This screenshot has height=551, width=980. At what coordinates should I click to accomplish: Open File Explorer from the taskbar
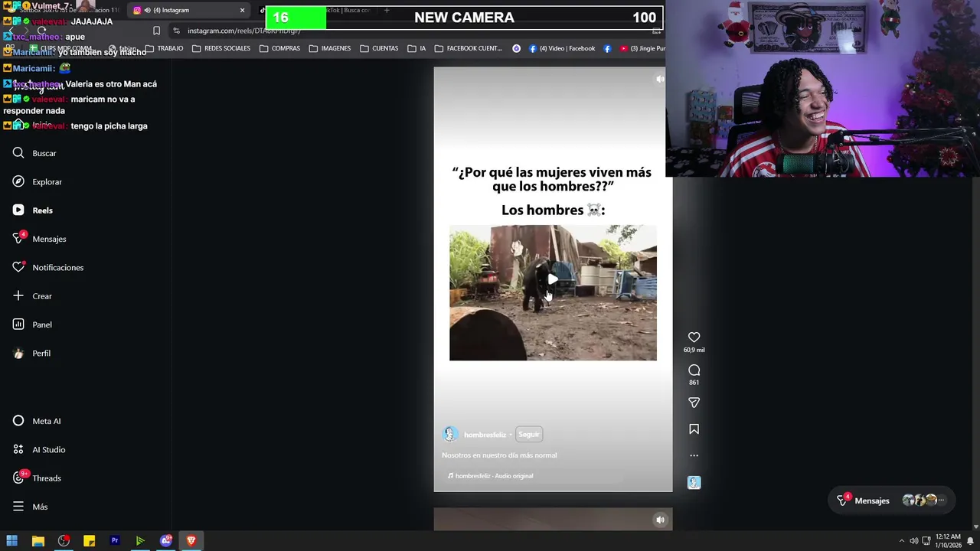point(38,541)
